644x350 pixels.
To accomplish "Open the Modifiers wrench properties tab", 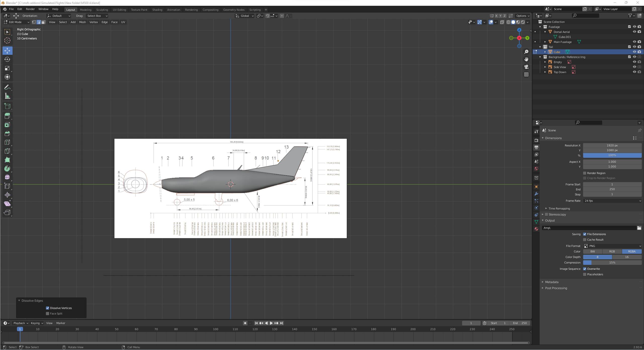I will coord(536,194).
